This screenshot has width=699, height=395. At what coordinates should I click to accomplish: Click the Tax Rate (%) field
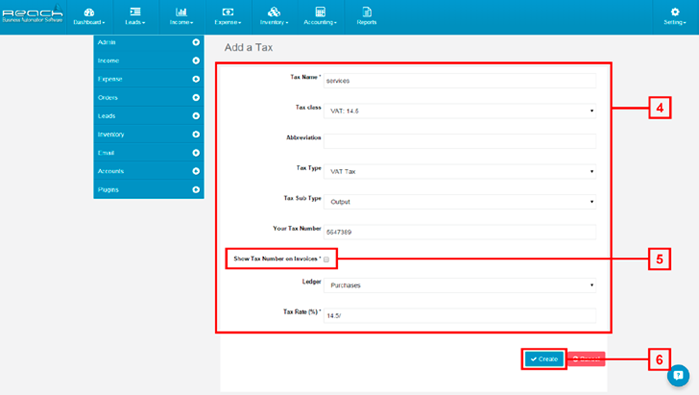pyautogui.click(x=460, y=315)
